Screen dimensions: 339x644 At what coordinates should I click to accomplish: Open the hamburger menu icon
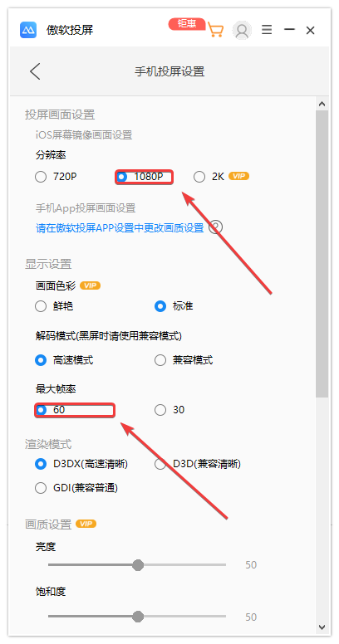[267, 30]
